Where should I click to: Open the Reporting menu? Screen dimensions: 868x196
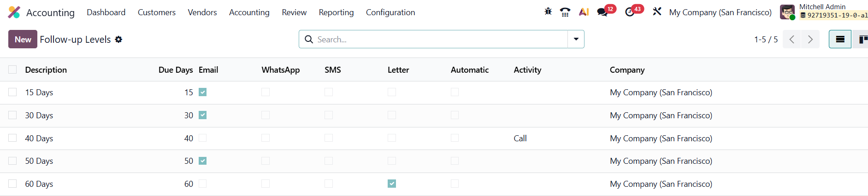pyautogui.click(x=336, y=12)
